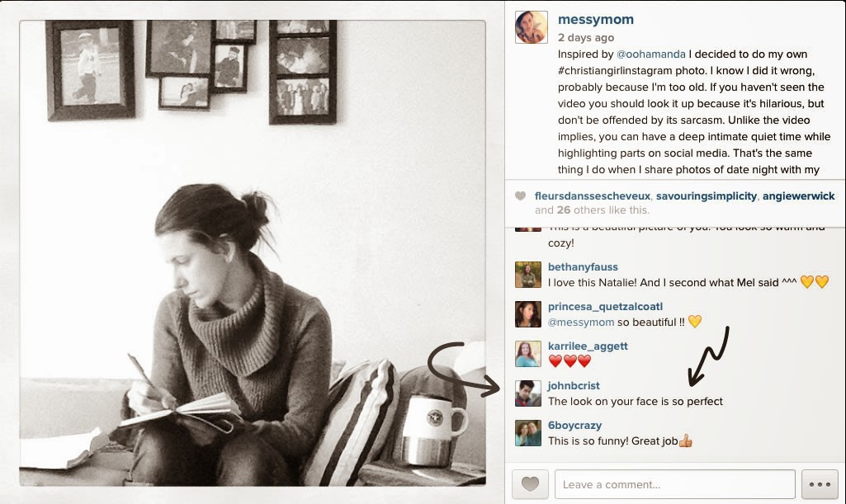Screen dimensions: 846x504
Task: Click the fleursdanssescheveux liker name
Action: point(593,196)
